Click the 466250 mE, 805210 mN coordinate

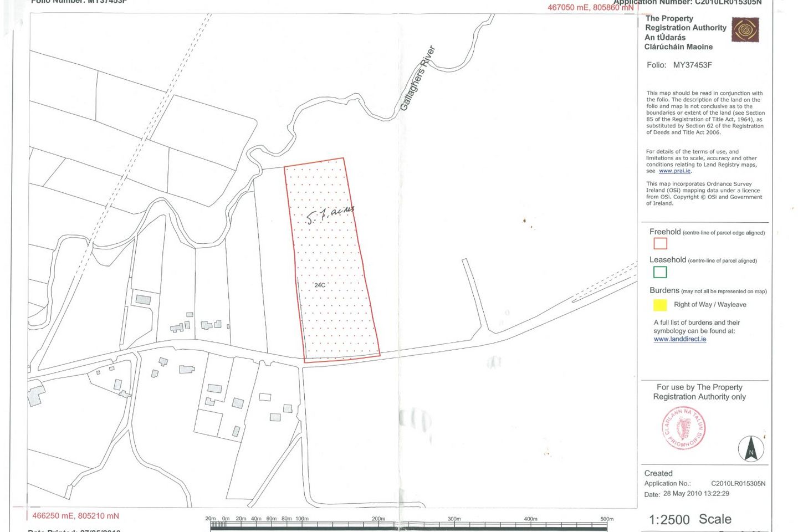tap(76, 516)
